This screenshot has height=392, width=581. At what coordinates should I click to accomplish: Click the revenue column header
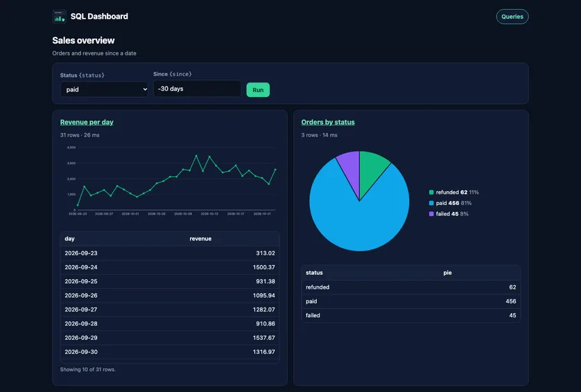[x=200, y=239]
